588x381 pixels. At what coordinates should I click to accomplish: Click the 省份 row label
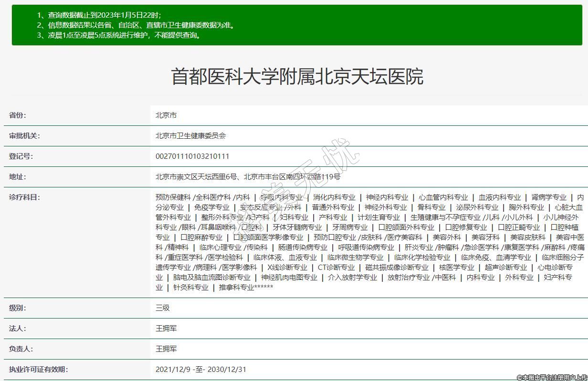(18, 115)
